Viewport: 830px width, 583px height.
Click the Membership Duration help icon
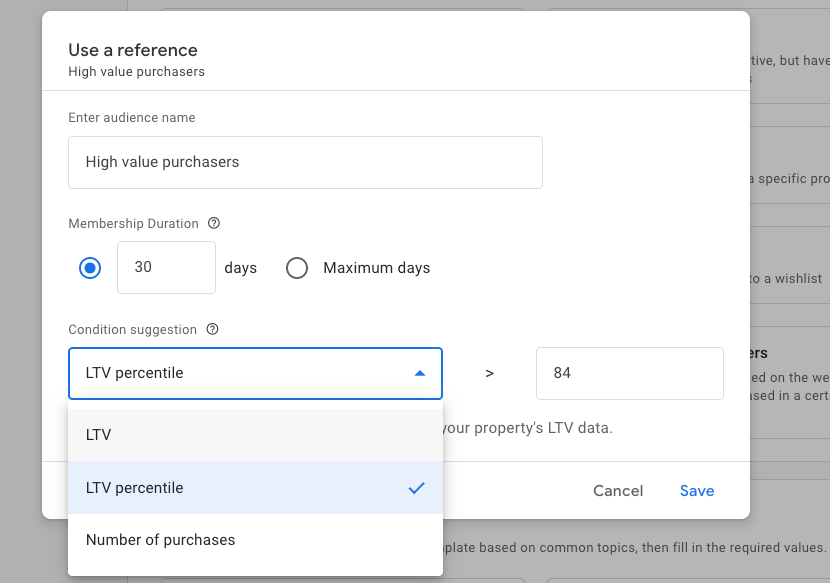(x=214, y=224)
